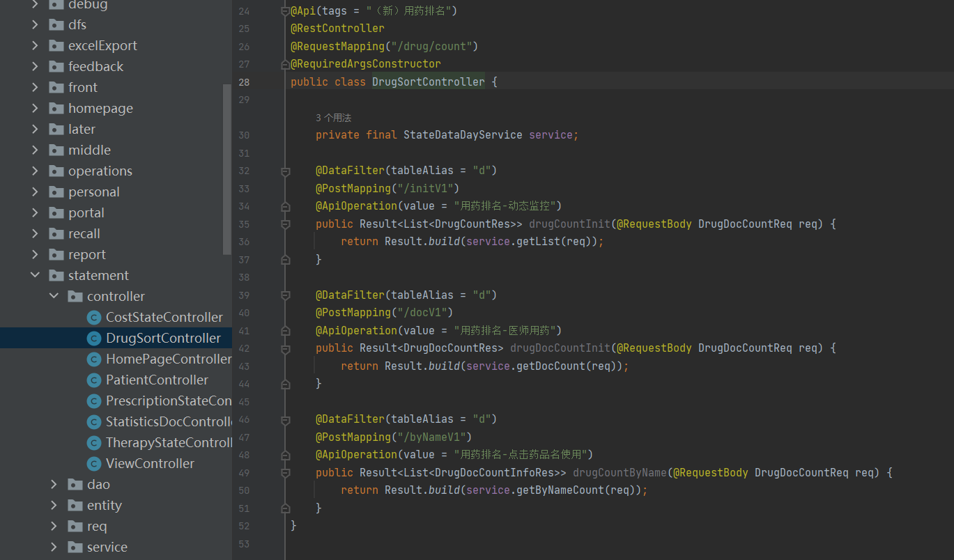The height and width of the screenshot is (560, 954).
Task: Click the PrescriptionStateController class icon
Action: coord(94,401)
